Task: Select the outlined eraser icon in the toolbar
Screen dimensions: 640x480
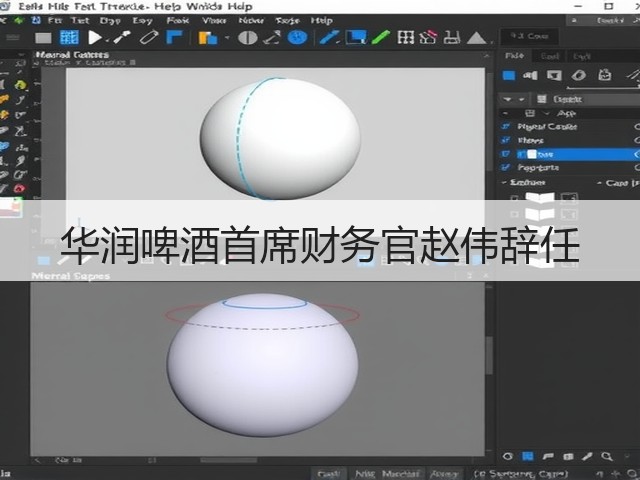Action: (x=149, y=38)
